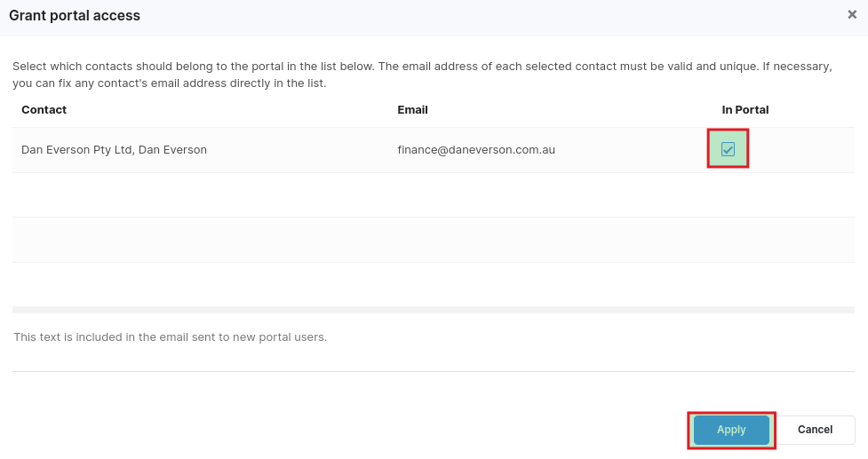This screenshot has height=459, width=868.
Task: Click the third empty row in contact list
Action: [434, 284]
